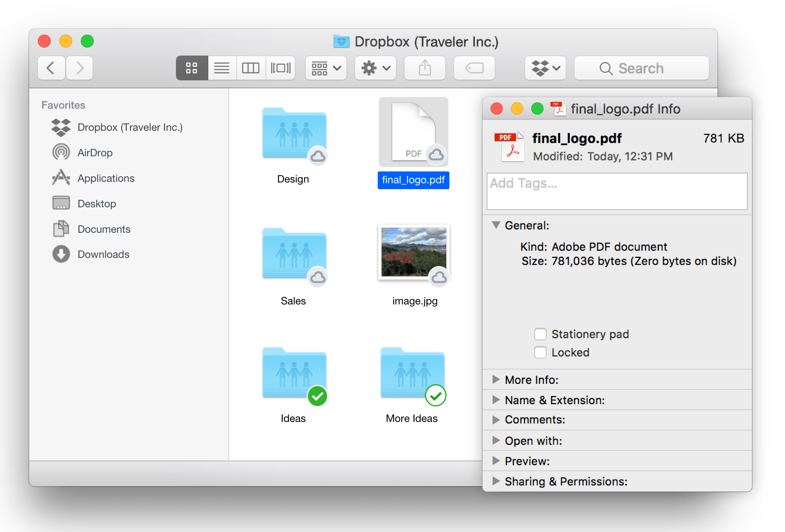Open the Applications sidebar item

(x=106, y=178)
